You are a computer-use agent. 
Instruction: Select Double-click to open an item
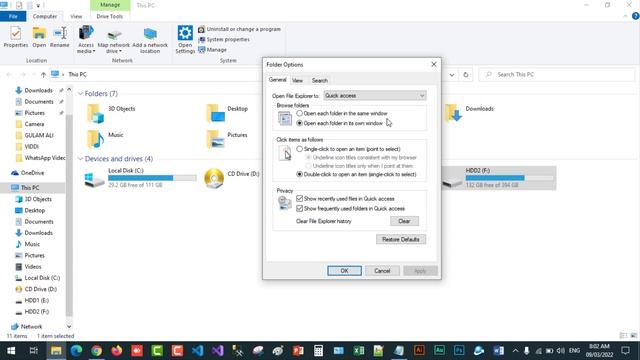point(356,174)
